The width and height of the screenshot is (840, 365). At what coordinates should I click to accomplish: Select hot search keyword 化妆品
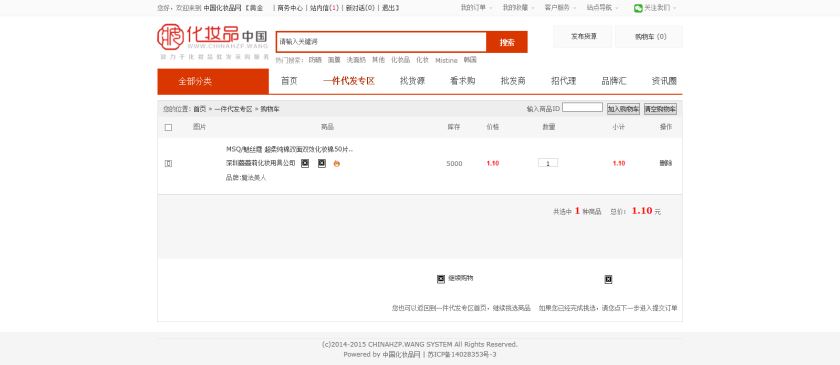point(400,60)
